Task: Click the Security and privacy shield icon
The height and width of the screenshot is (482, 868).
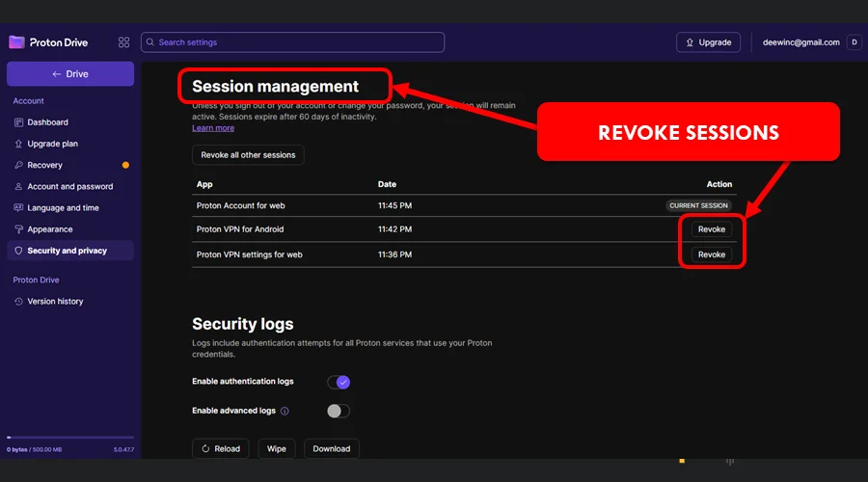Action: pyautogui.click(x=18, y=251)
